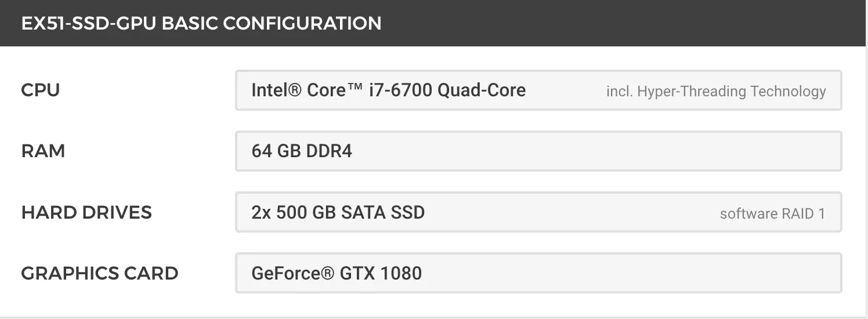Click the 64 GB DDR4 text

pyautogui.click(x=302, y=151)
